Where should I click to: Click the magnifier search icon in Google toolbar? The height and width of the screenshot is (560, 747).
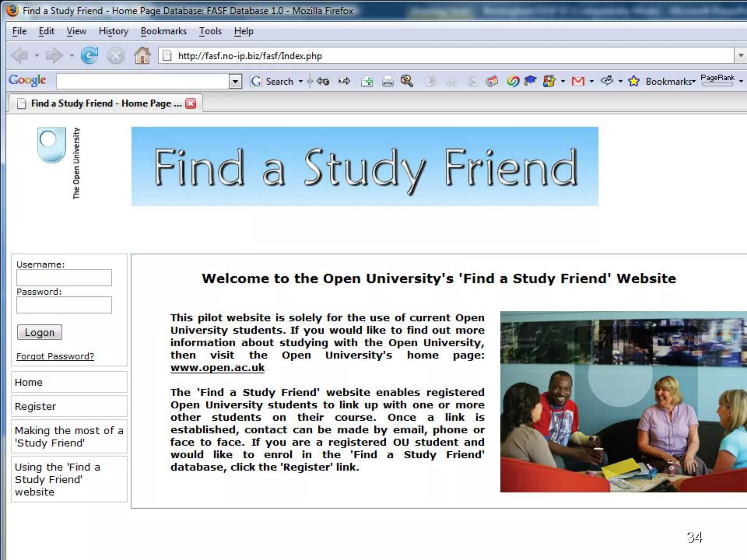[407, 81]
